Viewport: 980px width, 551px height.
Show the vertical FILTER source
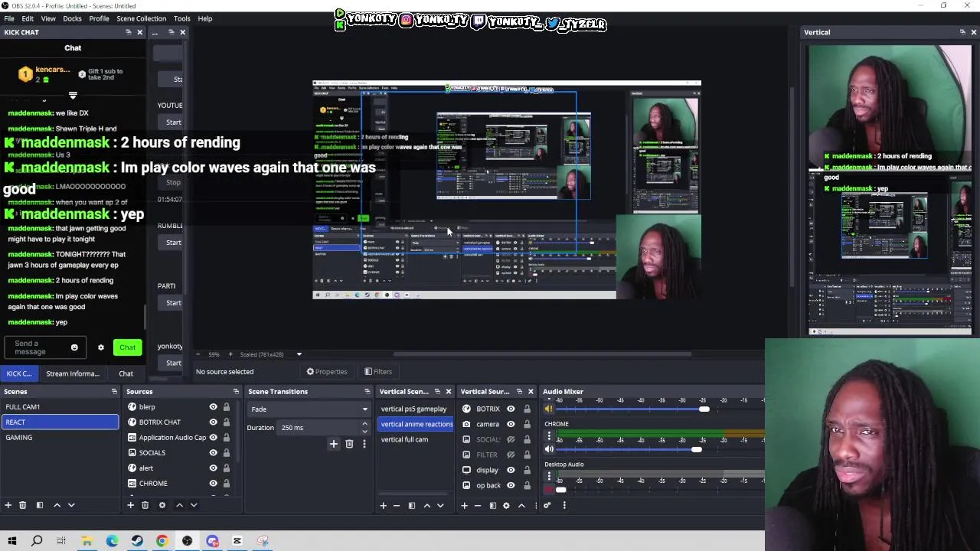coord(511,455)
